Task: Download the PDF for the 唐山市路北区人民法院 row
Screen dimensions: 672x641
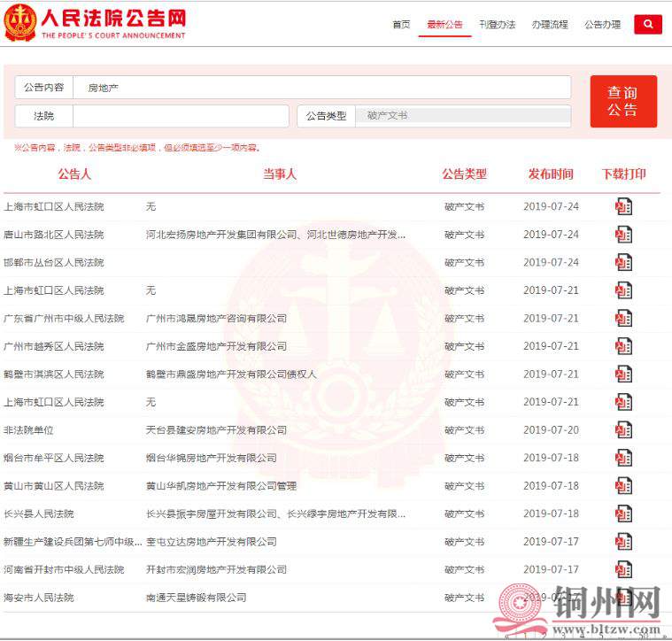Action: (623, 235)
